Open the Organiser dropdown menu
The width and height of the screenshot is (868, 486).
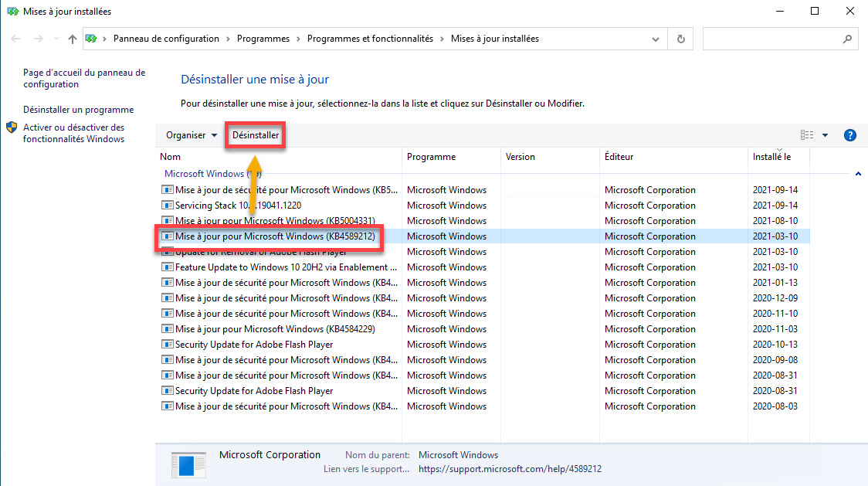(192, 135)
